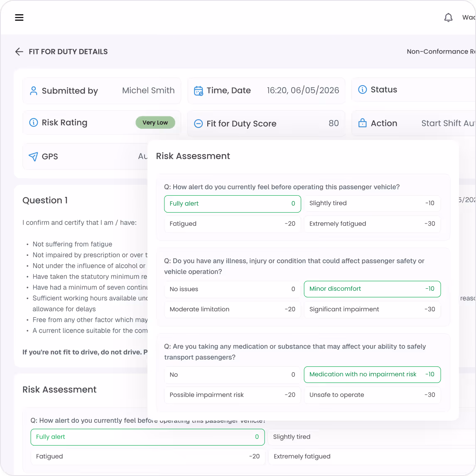
Task: Click the I confirm and certify text
Action: (79, 223)
